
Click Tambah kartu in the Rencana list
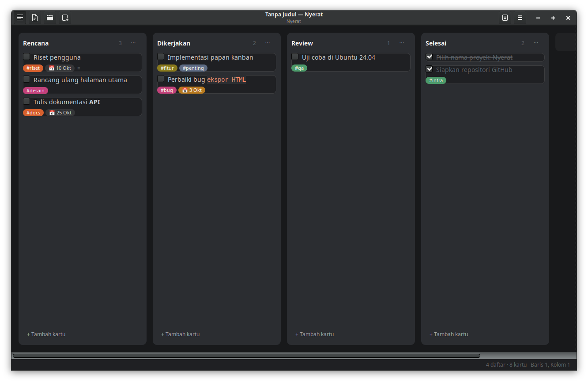click(x=46, y=334)
